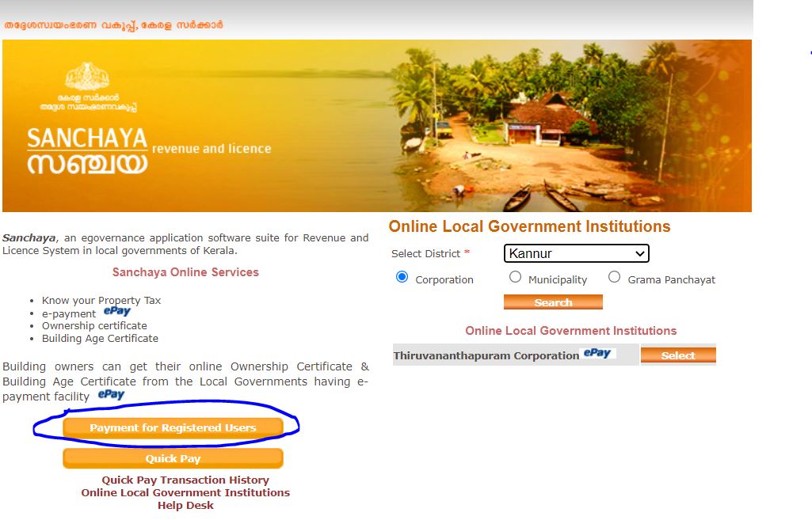812x520 pixels.
Task: Click the Thiruvananthapuram Corporation result row
Action: click(516, 355)
